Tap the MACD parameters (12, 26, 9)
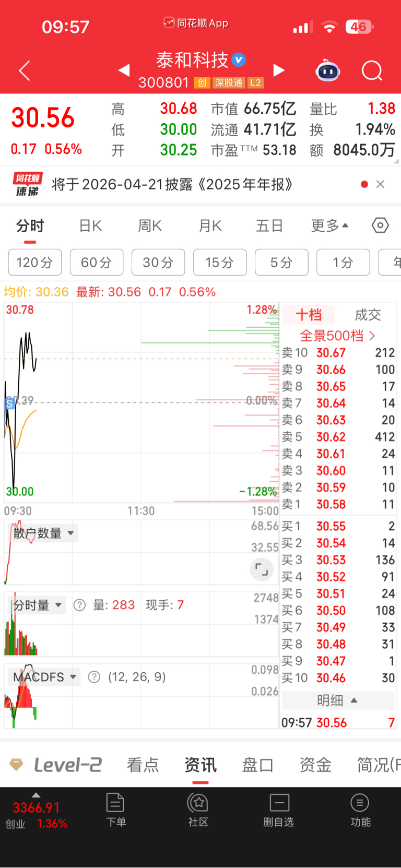This screenshot has height=868, width=401. click(137, 677)
